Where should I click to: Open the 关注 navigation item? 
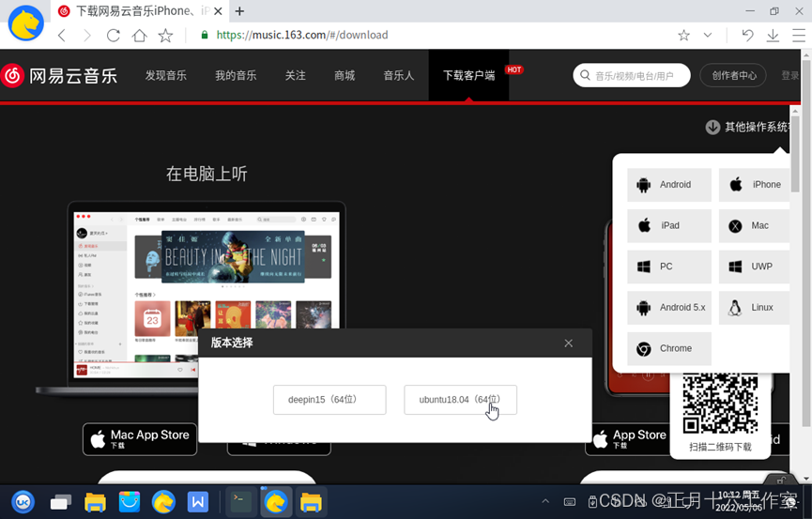[x=295, y=76]
